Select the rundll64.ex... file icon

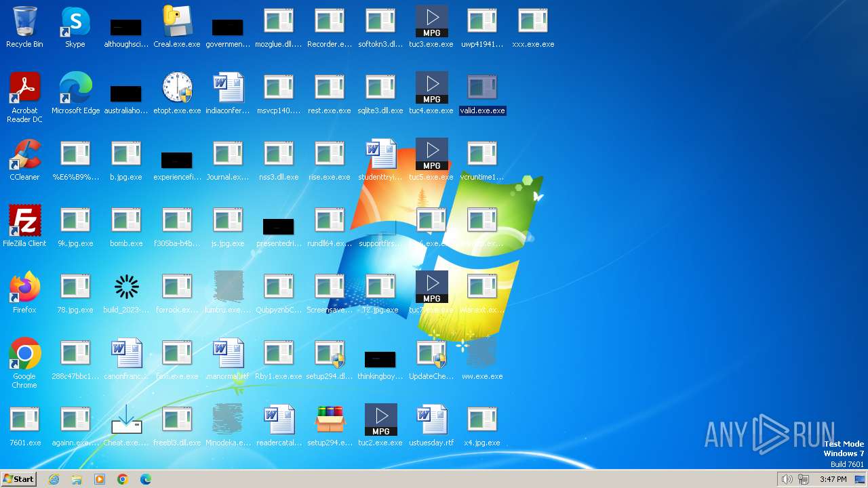click(x=330, y=220)
